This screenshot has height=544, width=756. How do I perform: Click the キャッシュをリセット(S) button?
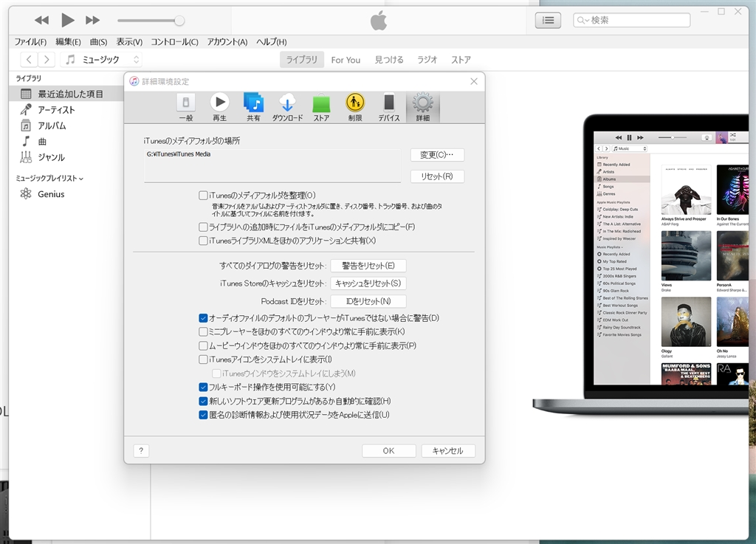tap(368, 283)
